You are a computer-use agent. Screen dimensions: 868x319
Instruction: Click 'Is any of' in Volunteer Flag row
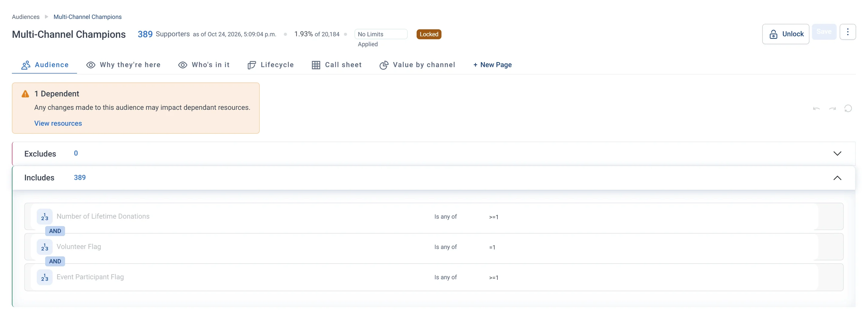pyautogui.click(x=445, y=247)
